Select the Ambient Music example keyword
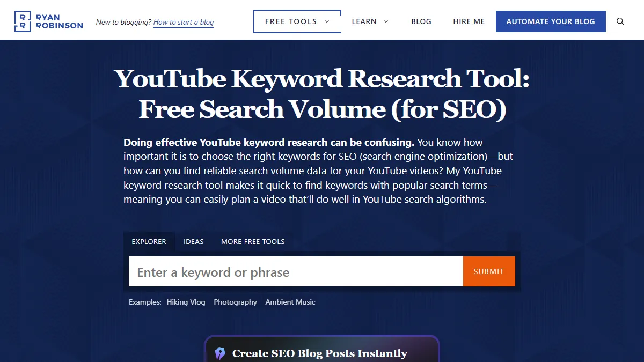This screenshot has height=362, width=644. 290,302
